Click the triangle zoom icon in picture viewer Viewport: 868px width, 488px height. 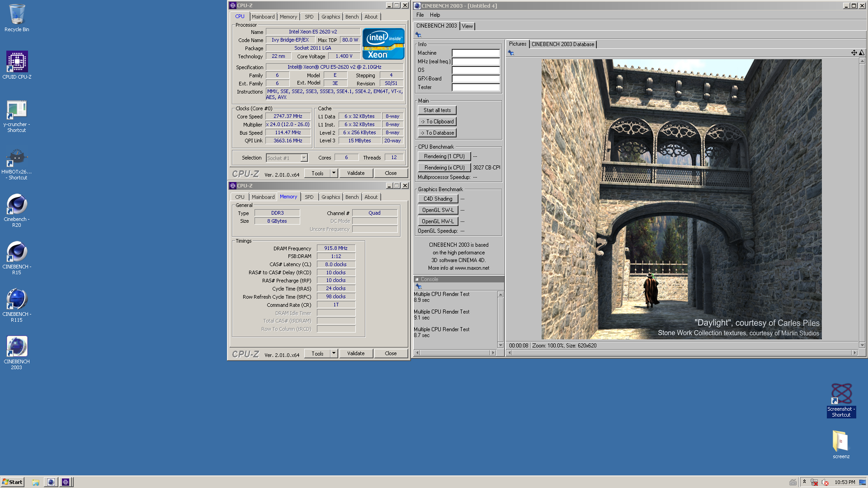(862, 53)
